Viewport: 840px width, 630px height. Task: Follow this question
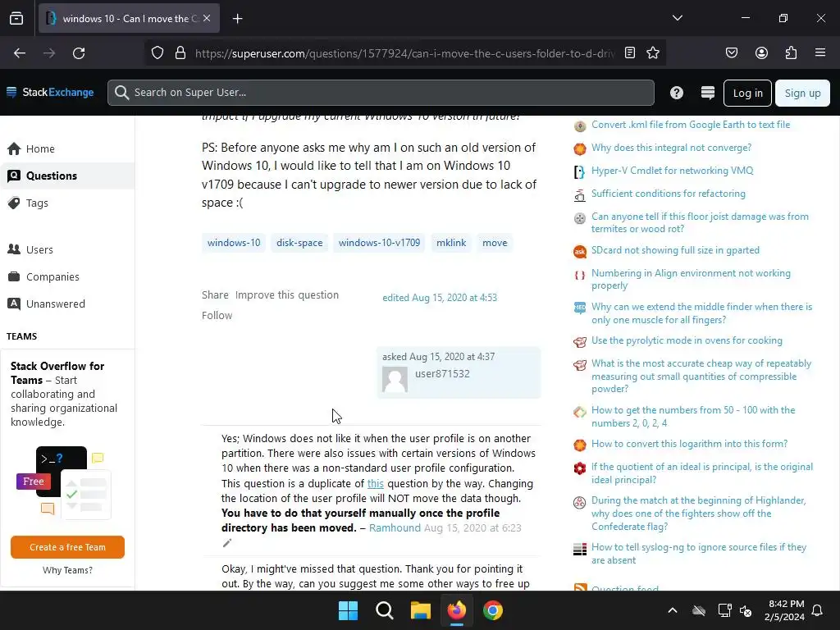pyautogui.click(x=217, y=316)
